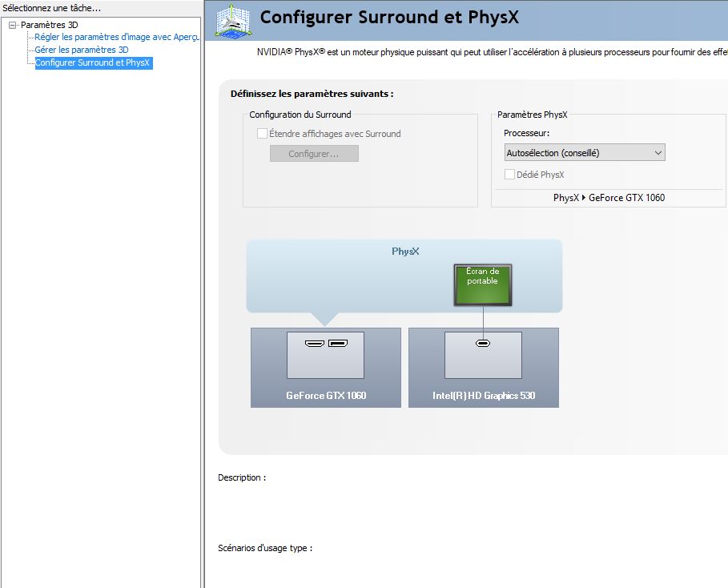This screenshot has width=728, height=588.
Task: Click the Écran de portable monitor icon
Action: point(482,284)
